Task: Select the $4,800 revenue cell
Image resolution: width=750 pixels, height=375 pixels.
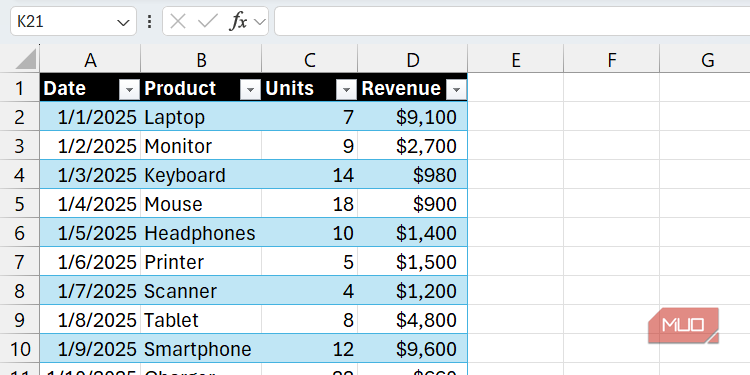Action: pos(412,320)
